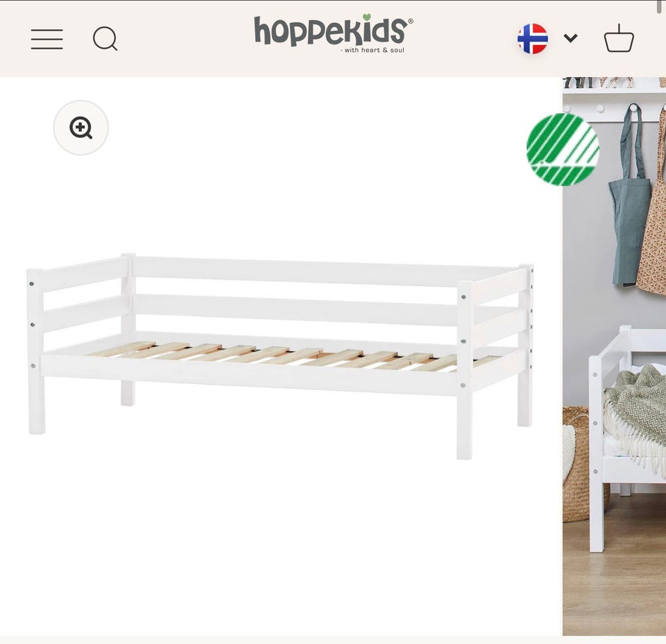Zoom into the product image with the plus magnifier
Screen dimensions: 666x644
coord(80,128)
